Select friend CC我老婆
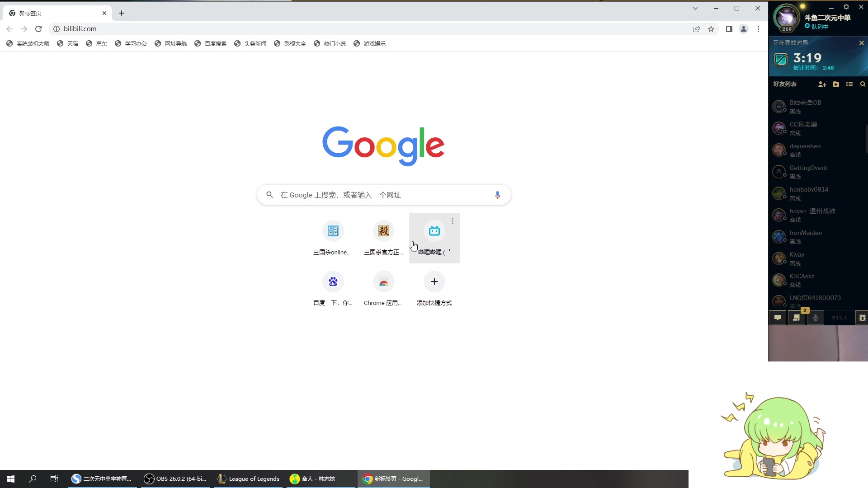Viewport: 868px width, 488px height. [x=817, y=128]
